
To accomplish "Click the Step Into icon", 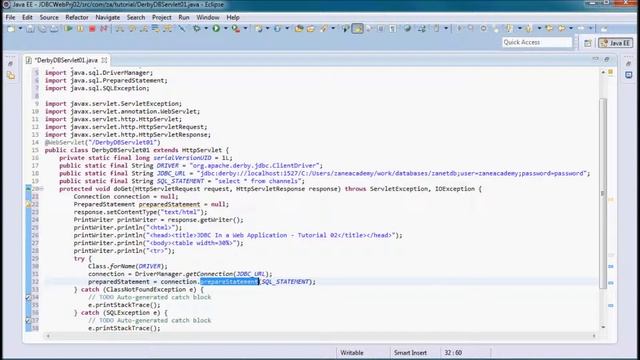I will pyautogui.click(x=120, y=29).
